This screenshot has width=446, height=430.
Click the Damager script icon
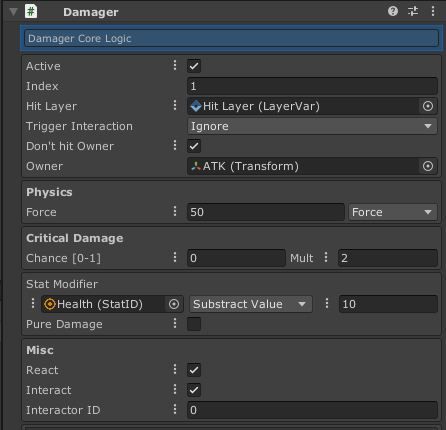point(31,11)
